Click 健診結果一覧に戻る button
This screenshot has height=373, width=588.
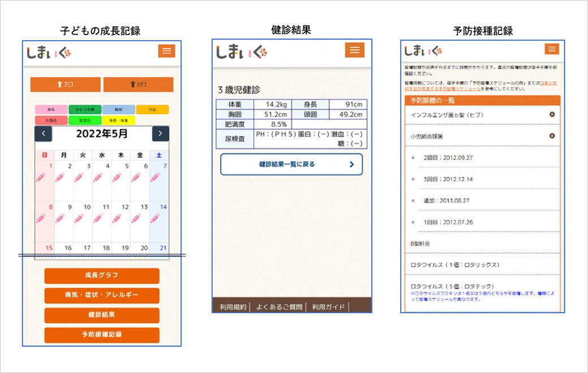(x=291, y=164)
